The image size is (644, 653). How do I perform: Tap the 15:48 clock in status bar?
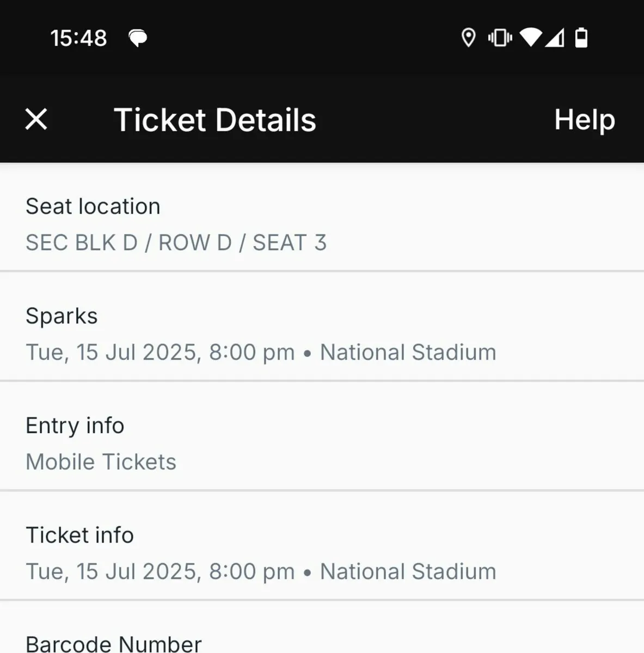(78, 38)
